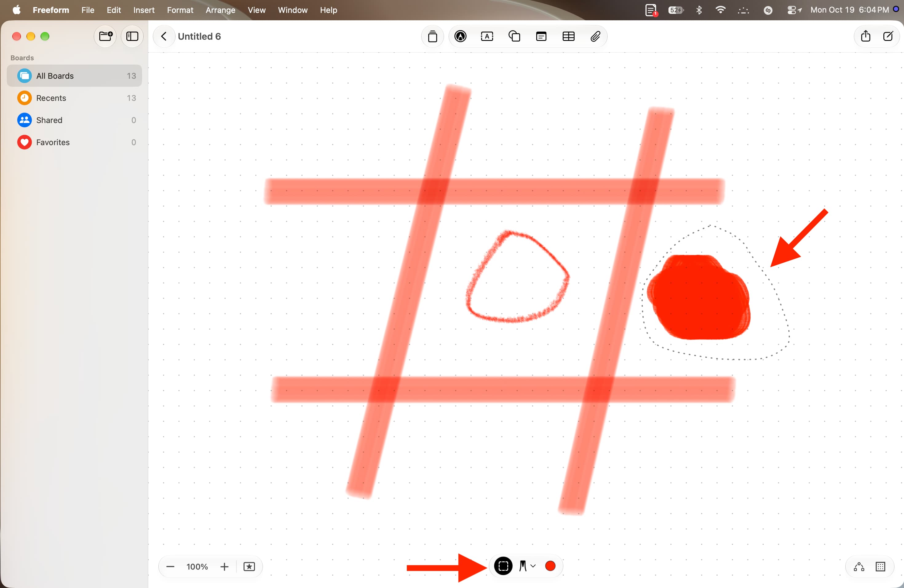Add a text card note

point(541,37)
